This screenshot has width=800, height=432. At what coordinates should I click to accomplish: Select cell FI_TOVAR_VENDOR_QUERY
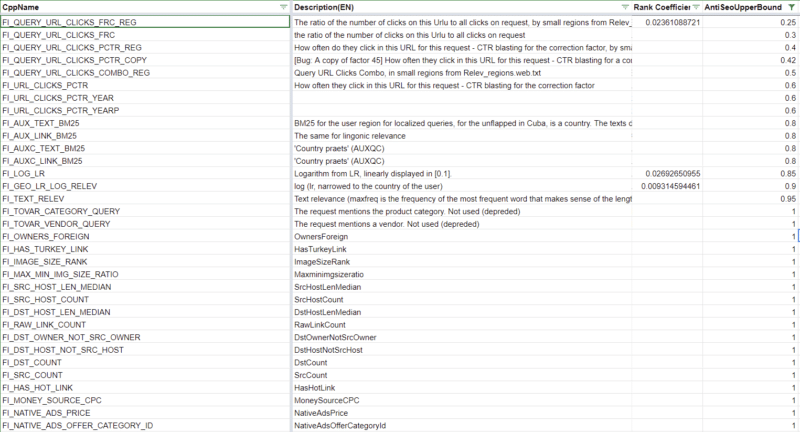(145, 224)
